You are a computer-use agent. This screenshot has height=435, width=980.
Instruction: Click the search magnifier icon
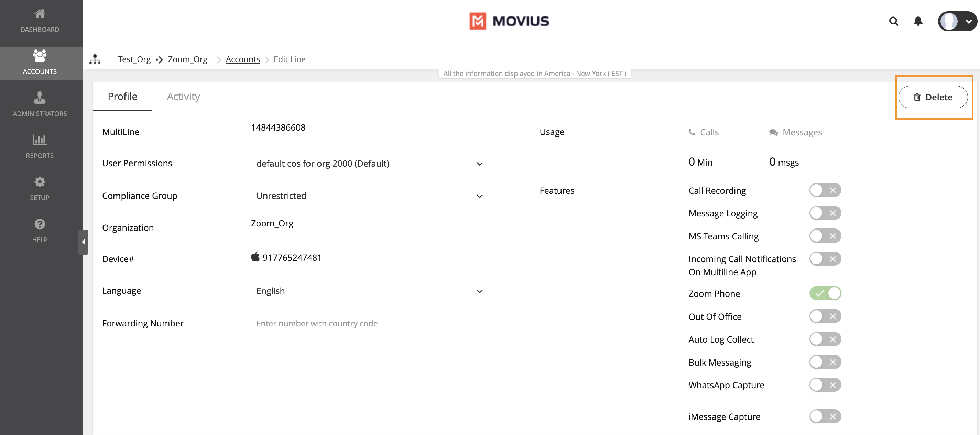click(893, 21)
